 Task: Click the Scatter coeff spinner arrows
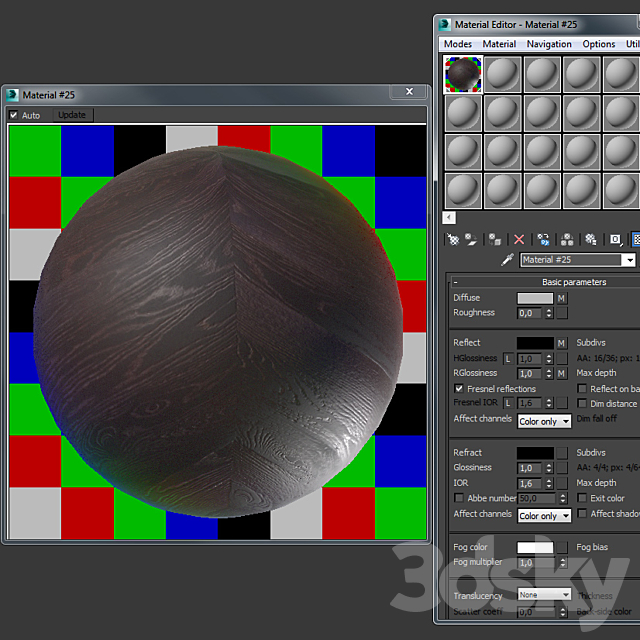tap(563, 611)
